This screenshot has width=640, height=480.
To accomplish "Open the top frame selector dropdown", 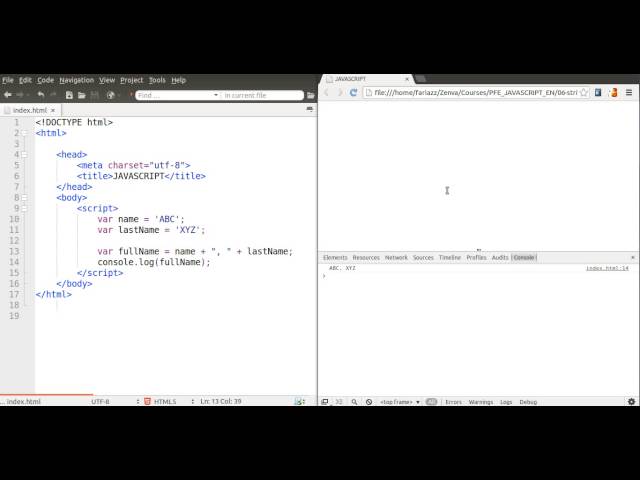I will pos(400,402).
